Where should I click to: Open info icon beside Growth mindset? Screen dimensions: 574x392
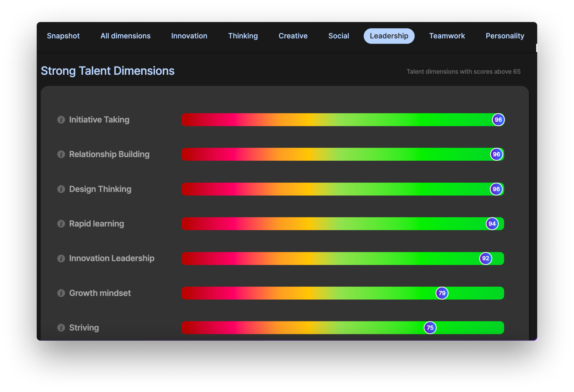tap(61, 293)
